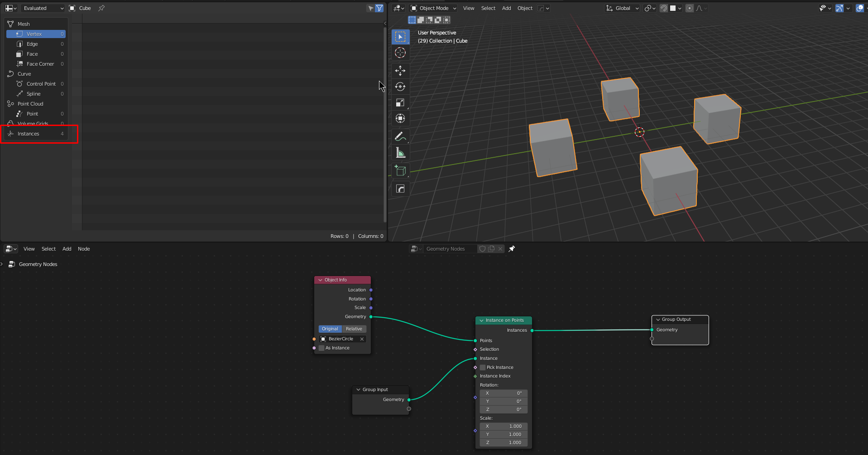Click the intersect selection mode icon
Image resolution: width=868 pixels, height=455 pixels.
pos(446,20)
